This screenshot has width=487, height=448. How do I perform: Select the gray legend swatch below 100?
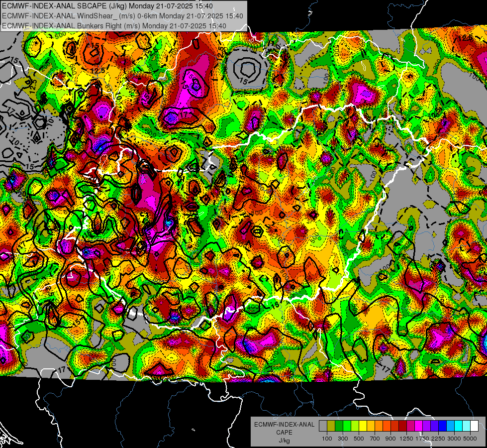(323, 426)
